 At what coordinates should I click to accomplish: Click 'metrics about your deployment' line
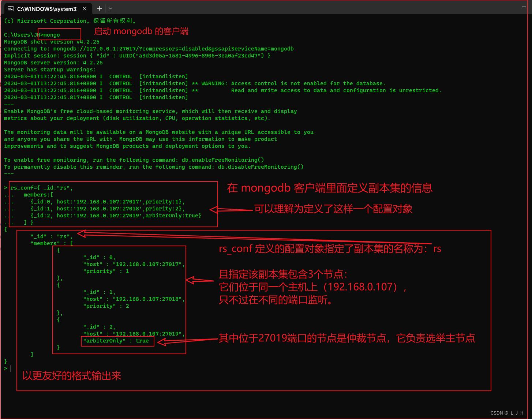[x=137, y=118]
